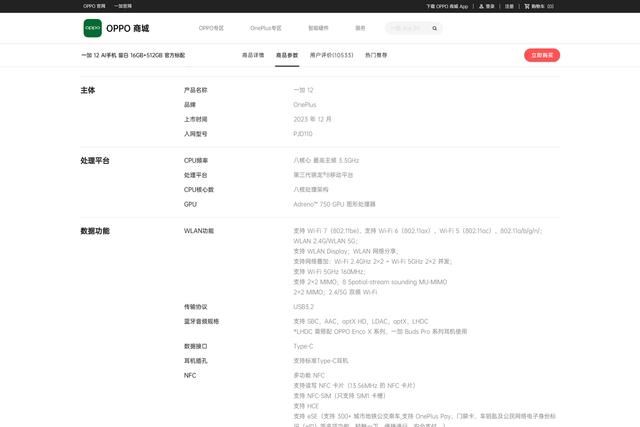Click the 处理平台 section heading
The width and height of the screenshot is (640, 427).
point(95,160)
